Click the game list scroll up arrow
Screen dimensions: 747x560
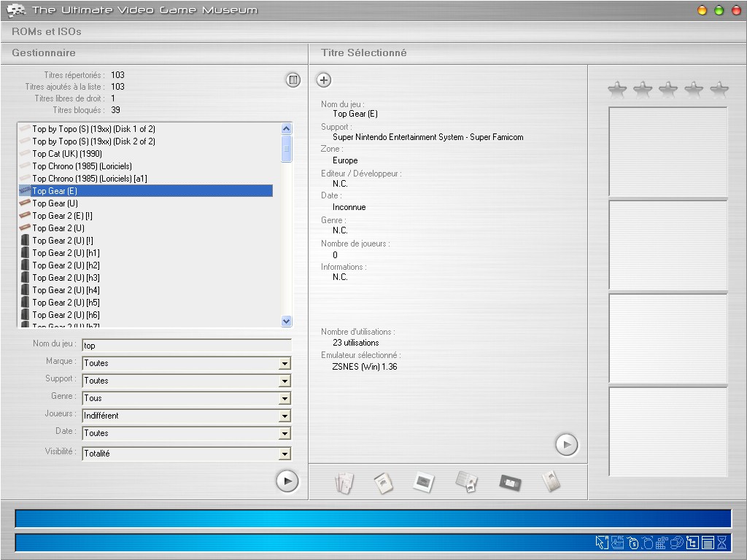click(286, 128)
